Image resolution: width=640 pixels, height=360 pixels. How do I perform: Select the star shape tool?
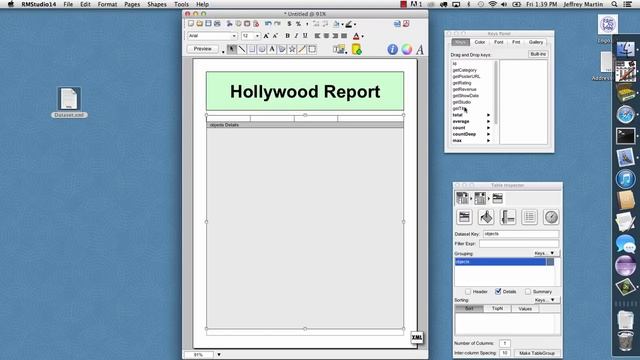pyautogui.click(x=292, y=49)
